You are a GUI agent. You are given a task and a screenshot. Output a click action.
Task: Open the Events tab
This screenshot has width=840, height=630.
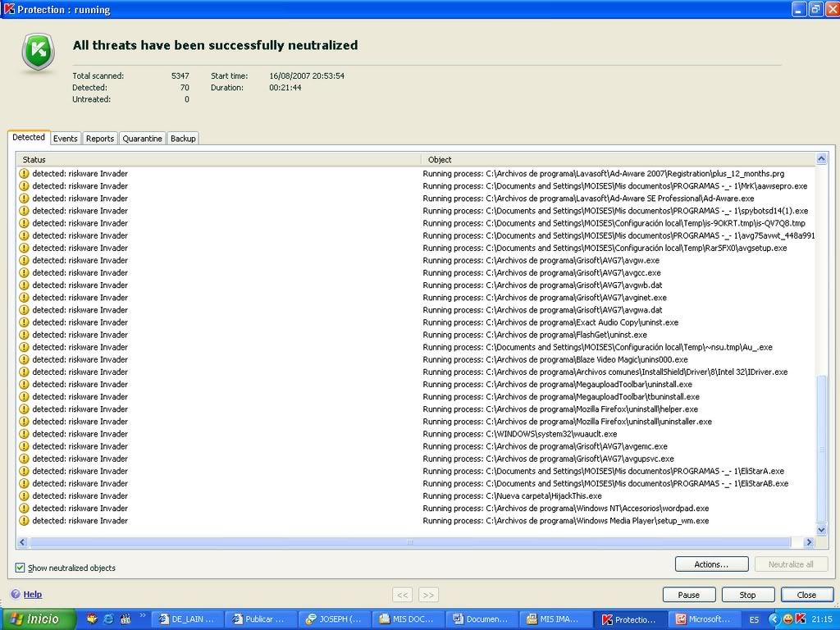(66, 138)
